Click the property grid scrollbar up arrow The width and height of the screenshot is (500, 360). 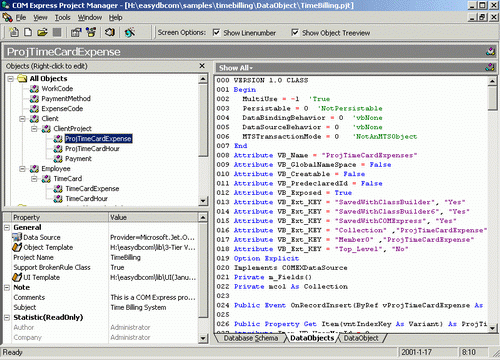(x=203, y=218)
